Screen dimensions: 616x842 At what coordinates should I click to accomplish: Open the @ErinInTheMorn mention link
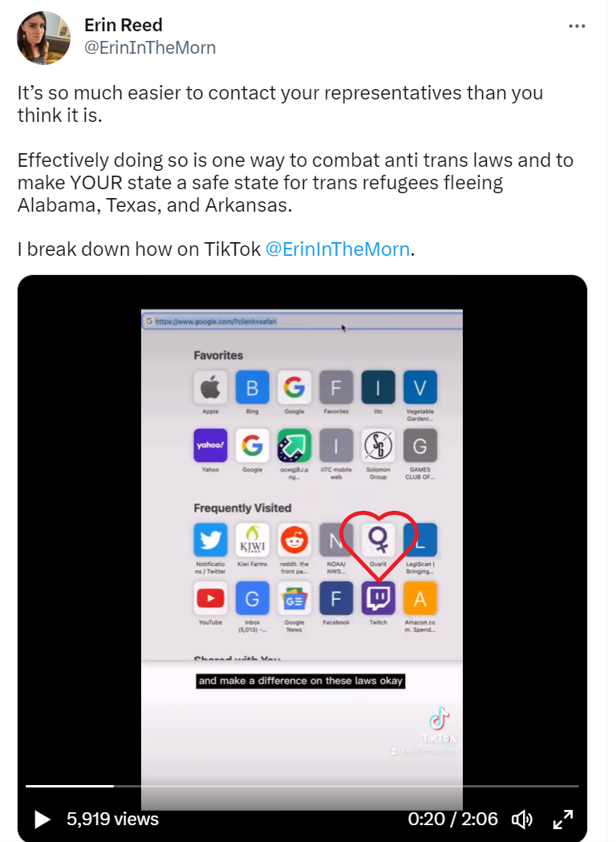(337, 249)
